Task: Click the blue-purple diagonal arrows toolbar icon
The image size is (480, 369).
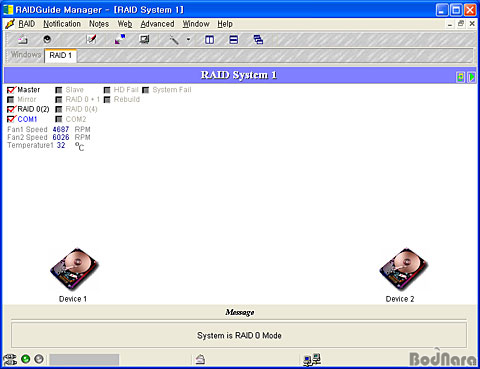Action: [120, 39]
